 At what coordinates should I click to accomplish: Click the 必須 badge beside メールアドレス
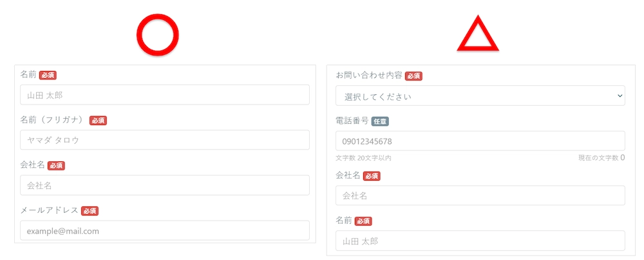[x=90, y=211]
